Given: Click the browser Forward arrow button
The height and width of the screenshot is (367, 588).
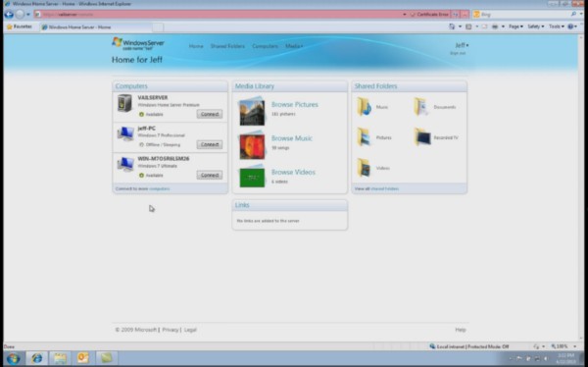Looking at the screenshot, I should [x=20, y=15].
